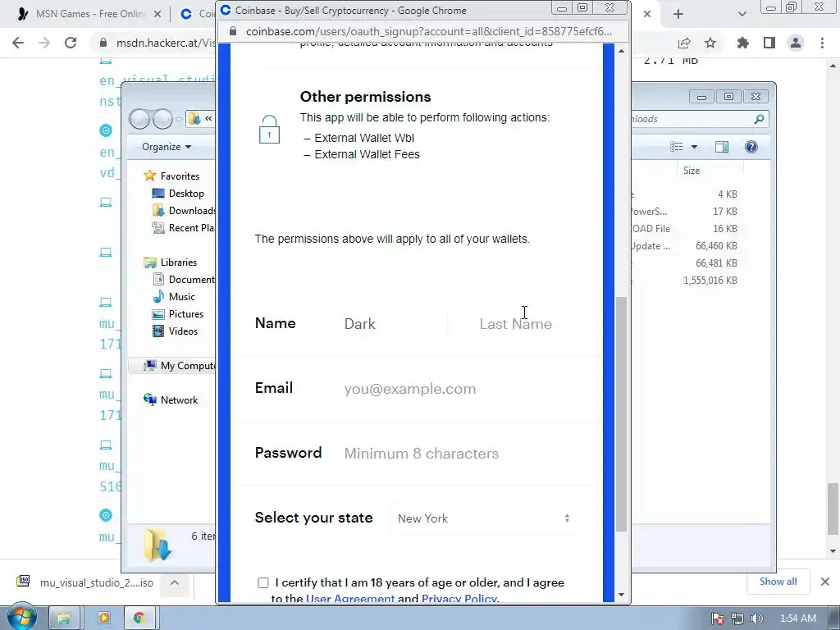The image size is (840, 630).
Task: Open the Select your state dropdown
Action: (484, 518)
